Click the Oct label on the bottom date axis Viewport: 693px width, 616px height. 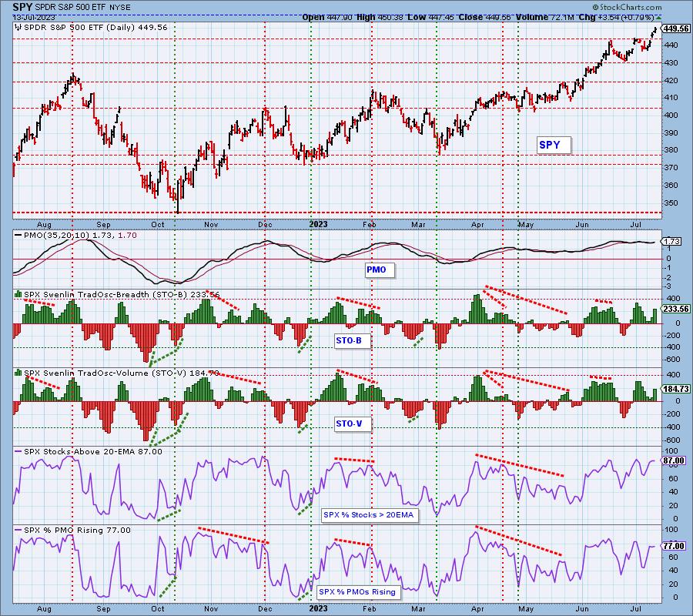158,608
